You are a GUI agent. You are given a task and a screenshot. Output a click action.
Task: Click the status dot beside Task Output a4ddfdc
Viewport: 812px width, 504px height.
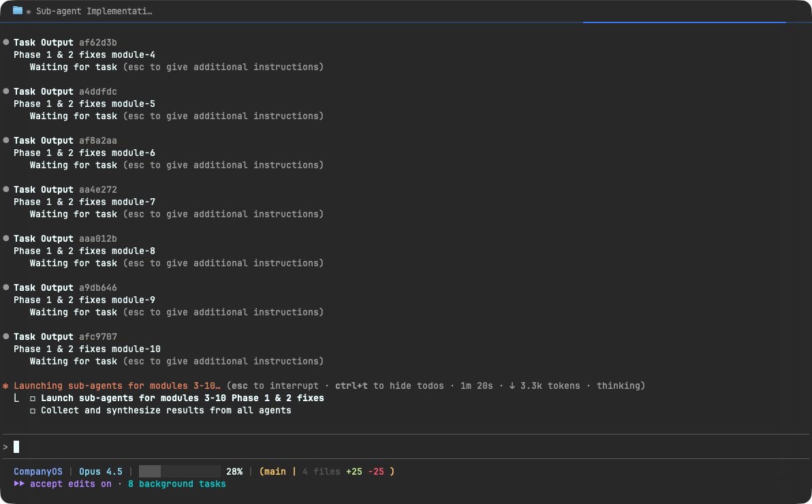click(x=6, y=91)
